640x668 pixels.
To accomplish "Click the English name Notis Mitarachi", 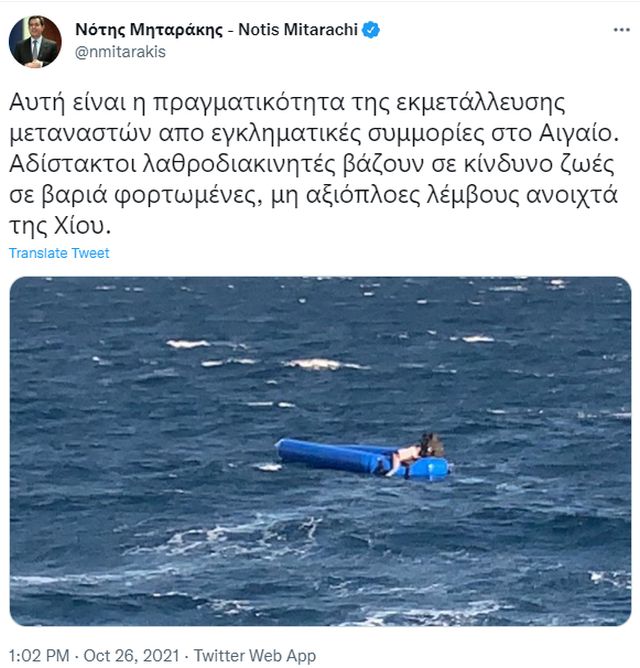I will coord(298,30).
